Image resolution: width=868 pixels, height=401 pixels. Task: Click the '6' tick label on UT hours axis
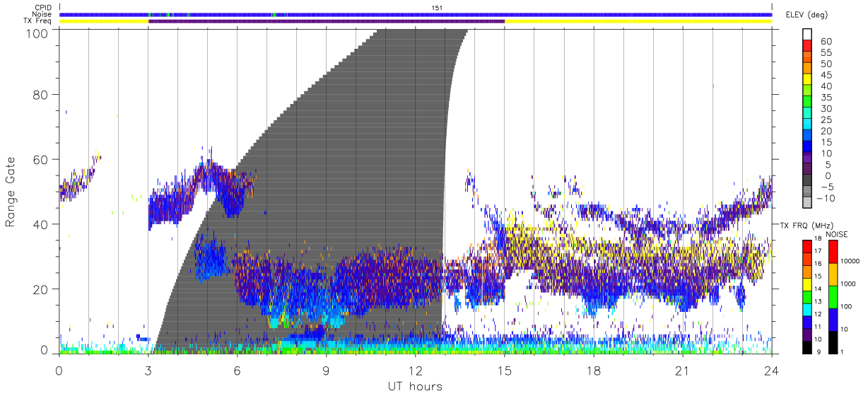coord(237,371)
